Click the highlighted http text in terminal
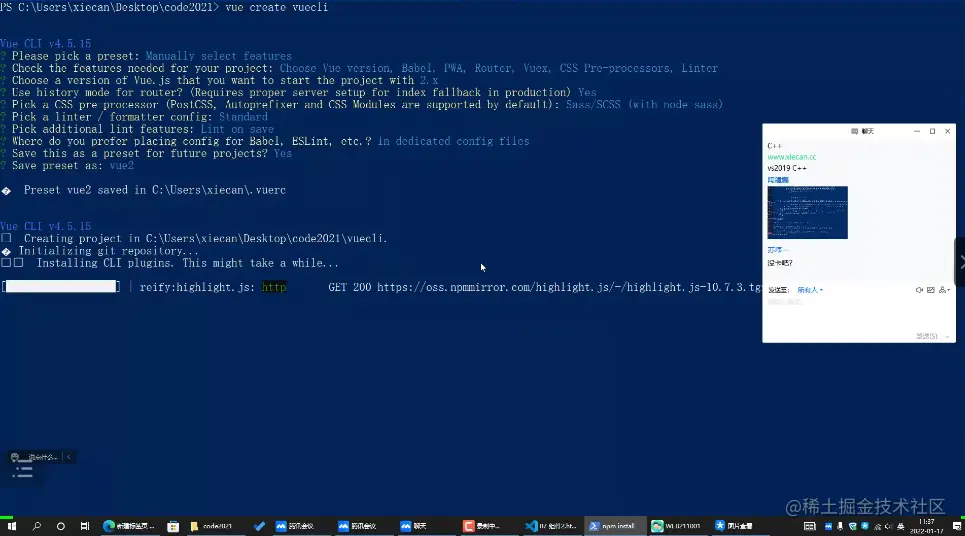The image size is (965, 536). pos(274,287)
